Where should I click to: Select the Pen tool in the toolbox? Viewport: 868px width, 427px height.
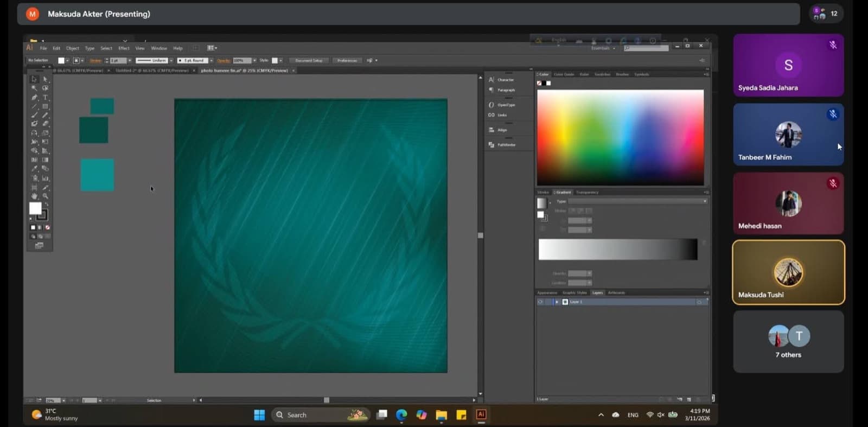[35, 98]
